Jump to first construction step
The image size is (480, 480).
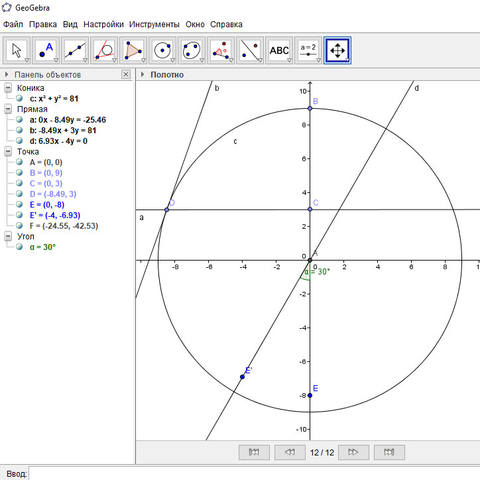pos(254,452)
